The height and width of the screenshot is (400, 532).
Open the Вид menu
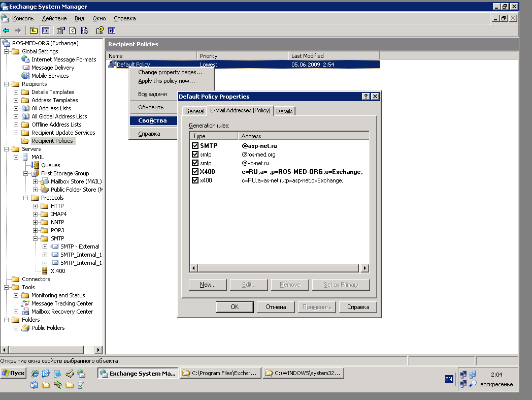coord(79,18)
